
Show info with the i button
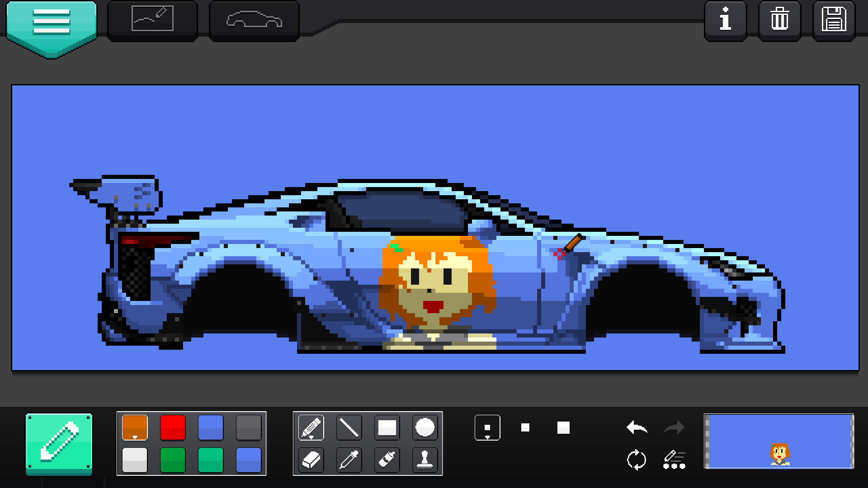click(x=725, y=20)
